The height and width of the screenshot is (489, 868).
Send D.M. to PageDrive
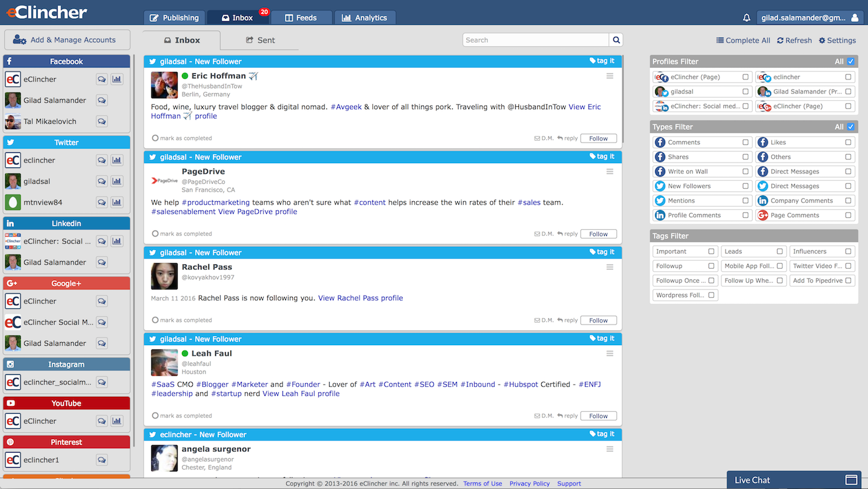tap(544, 234)
